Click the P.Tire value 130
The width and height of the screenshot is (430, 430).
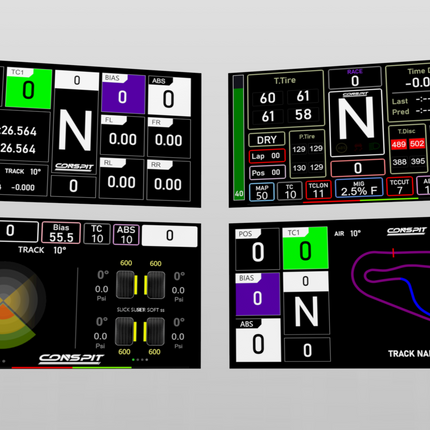coord(299,167)
